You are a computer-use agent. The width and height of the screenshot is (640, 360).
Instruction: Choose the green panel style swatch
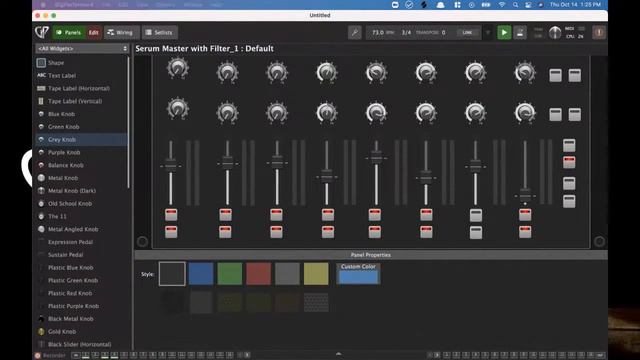tap(229, 273)
